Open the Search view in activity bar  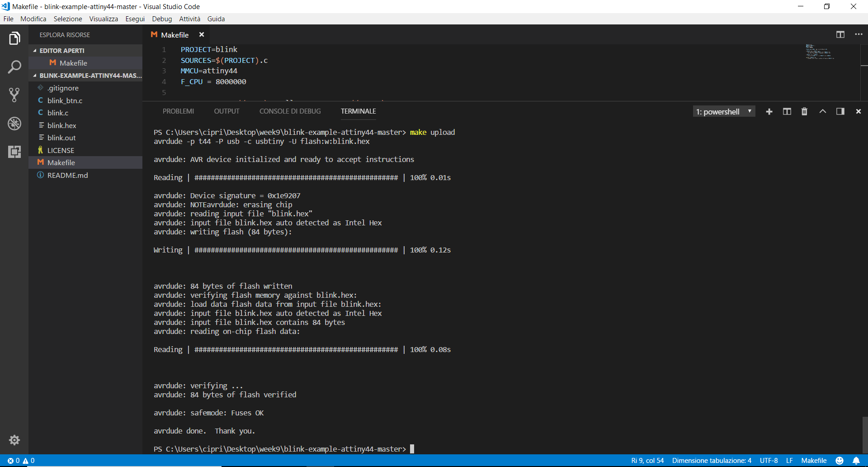pos(14,67)
